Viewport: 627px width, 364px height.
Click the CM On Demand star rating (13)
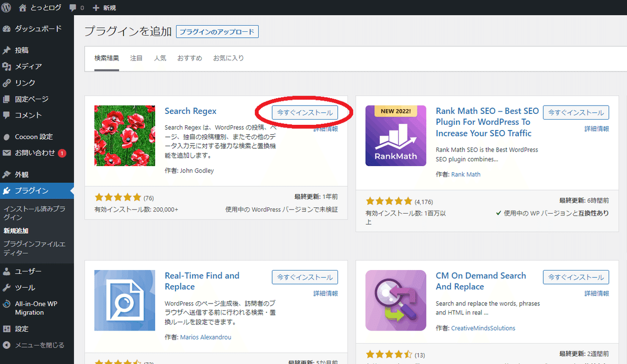(389, 355)
